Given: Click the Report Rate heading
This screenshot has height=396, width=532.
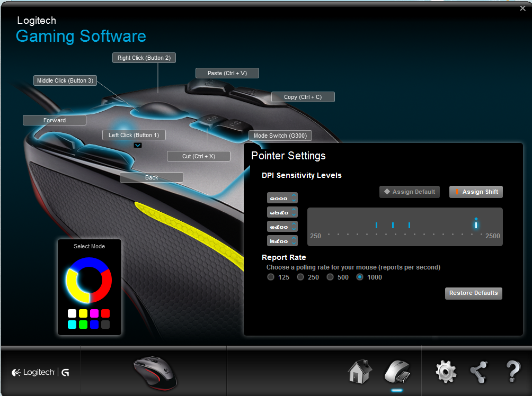Looking at the screenshot, I should [284, 257].
